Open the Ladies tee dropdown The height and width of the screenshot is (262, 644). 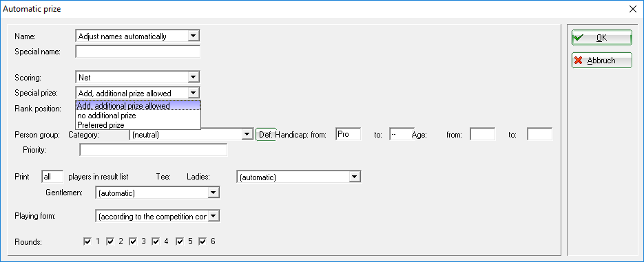[x=299, y=177]
